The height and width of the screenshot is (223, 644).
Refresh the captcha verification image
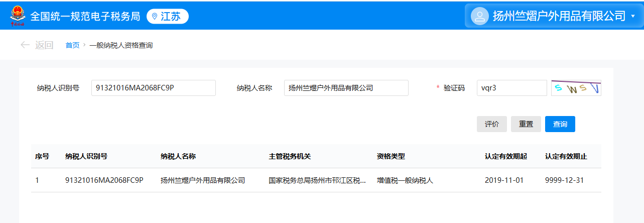pos(576,88)
